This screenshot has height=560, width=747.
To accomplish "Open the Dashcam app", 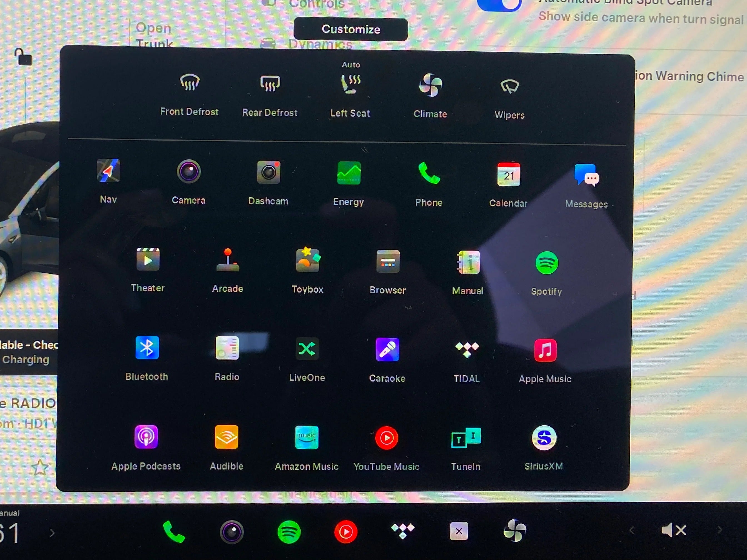I will 268,172.
